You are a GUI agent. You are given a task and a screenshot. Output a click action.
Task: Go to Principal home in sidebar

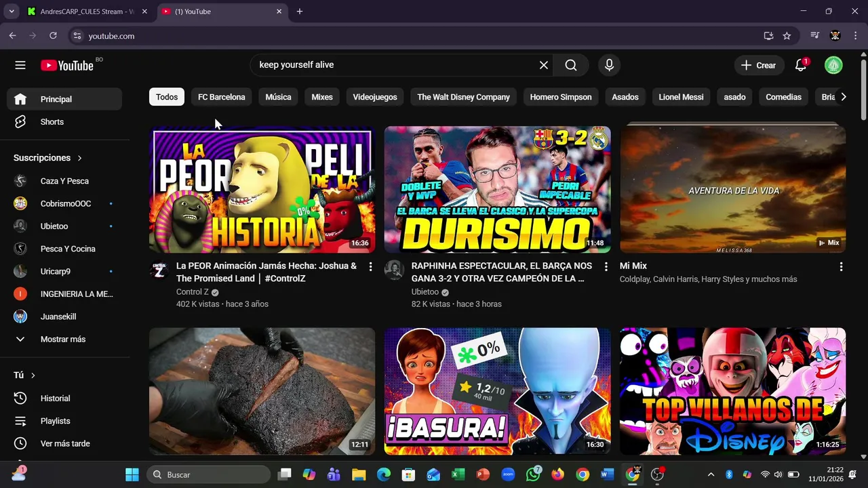[65, 99]
